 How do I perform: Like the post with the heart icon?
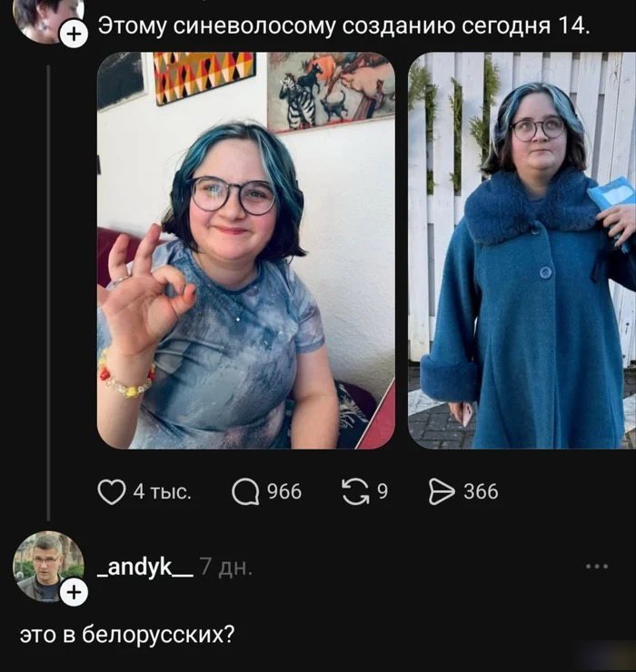(112, 492)
